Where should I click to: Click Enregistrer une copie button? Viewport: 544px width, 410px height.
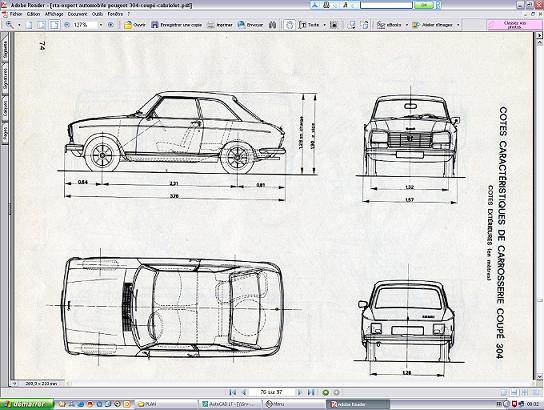[177, 25]
